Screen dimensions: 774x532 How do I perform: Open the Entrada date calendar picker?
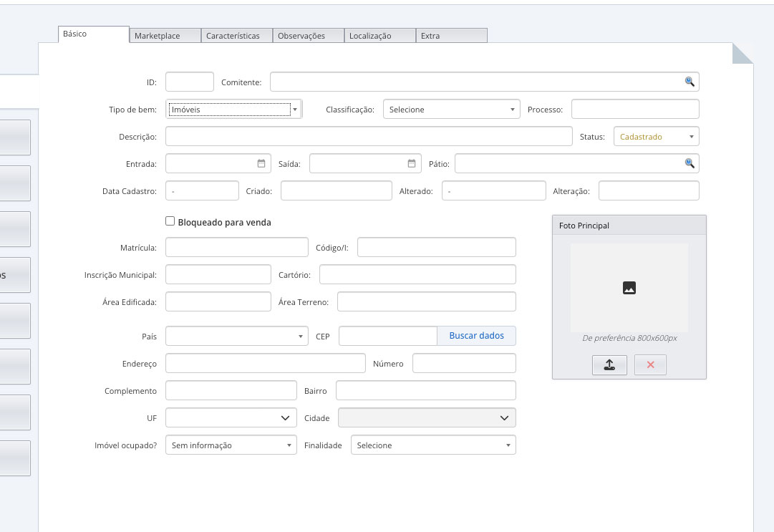pos(261,163)
